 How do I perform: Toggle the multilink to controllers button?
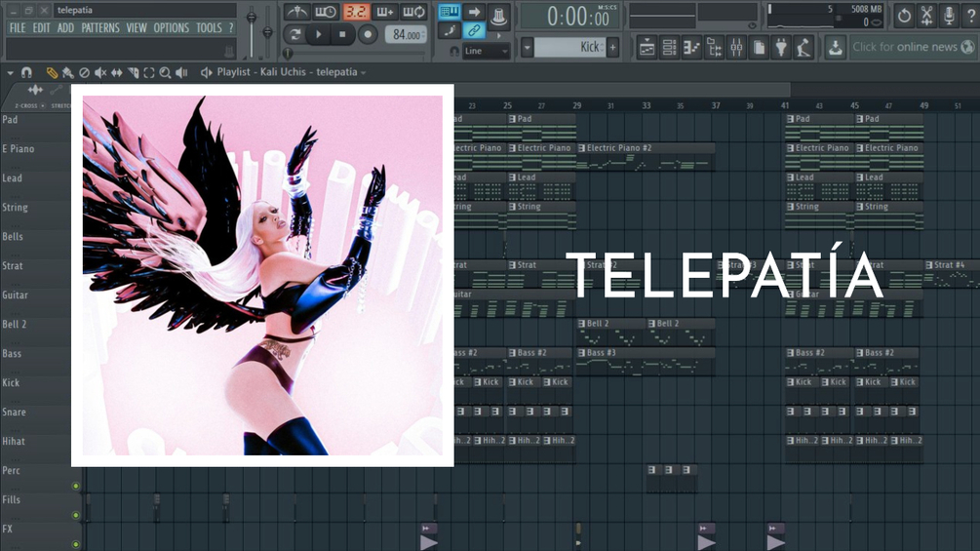coord(474,30)
